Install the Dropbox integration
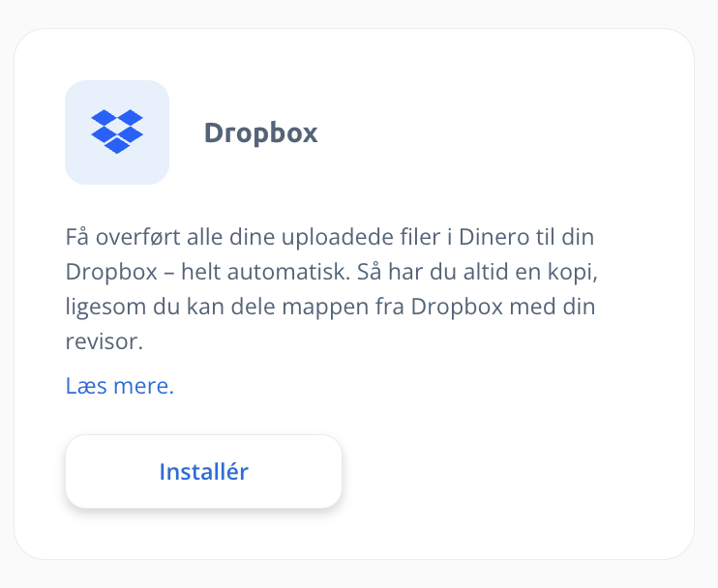This screenshot has height=588, width=718. click(x=204, y=471)
